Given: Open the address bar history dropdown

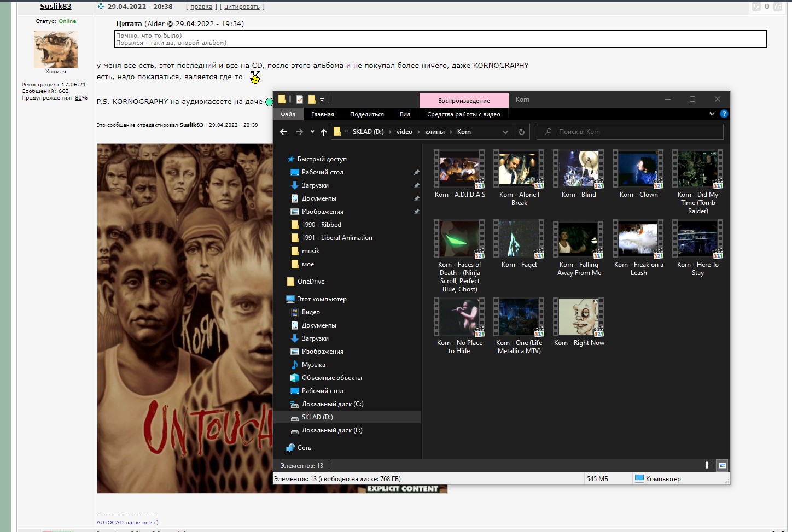Looking at the screenshot, I should [505, 132].
